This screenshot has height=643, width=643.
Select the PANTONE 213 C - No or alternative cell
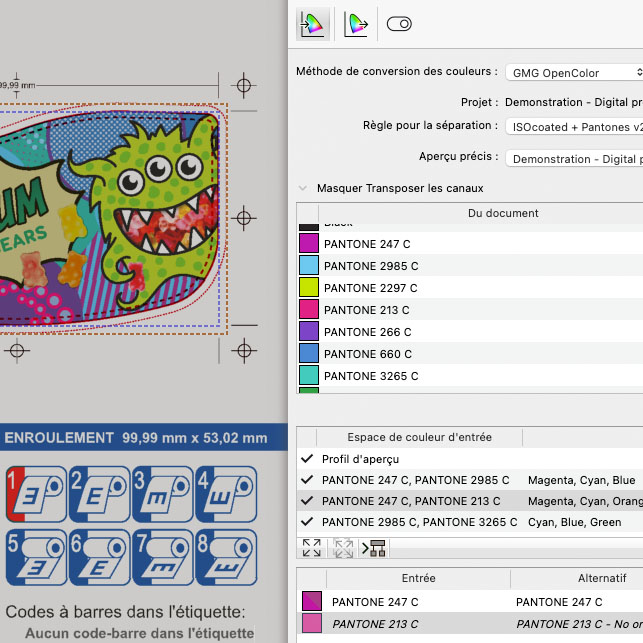pyautogui.click(x=579, y=624)
